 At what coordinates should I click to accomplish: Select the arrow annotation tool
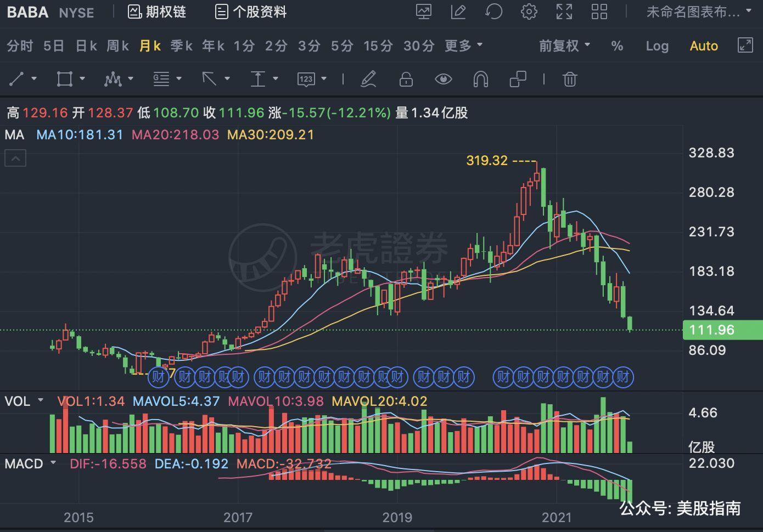(209, 80)
